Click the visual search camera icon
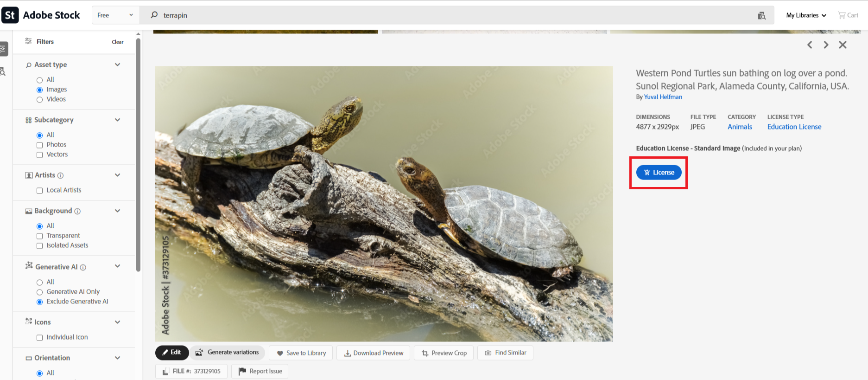This screenshot has height=380, width=868. pos(761,15)
